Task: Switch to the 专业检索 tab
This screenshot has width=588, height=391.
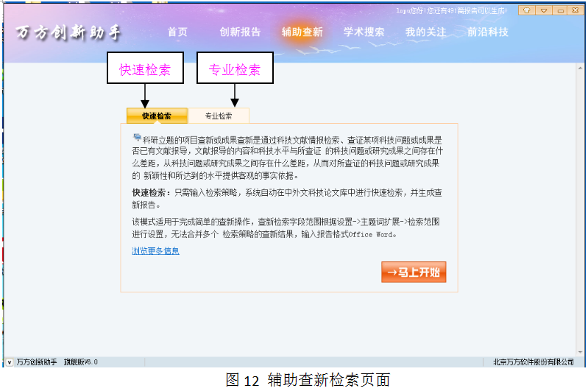Action: point(219,116)
